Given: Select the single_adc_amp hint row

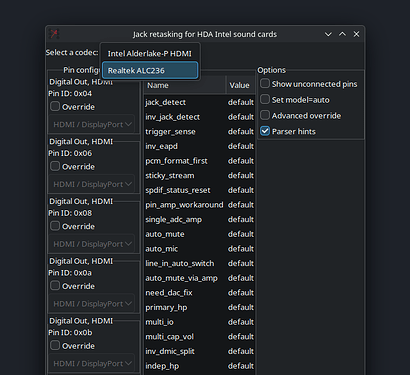Looking at the screenshot, I should click(x=200, y=220).
